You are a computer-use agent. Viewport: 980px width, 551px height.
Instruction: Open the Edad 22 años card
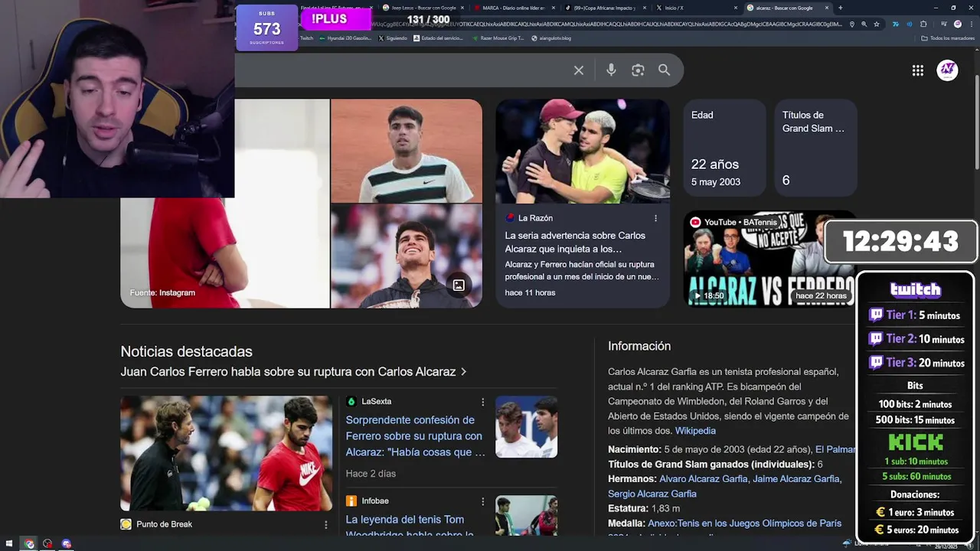pyautogui.click(x=724, y=148)
